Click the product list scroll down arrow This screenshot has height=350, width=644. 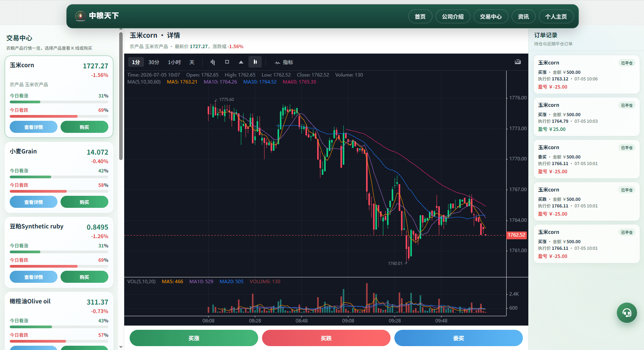tap(121, 347)
